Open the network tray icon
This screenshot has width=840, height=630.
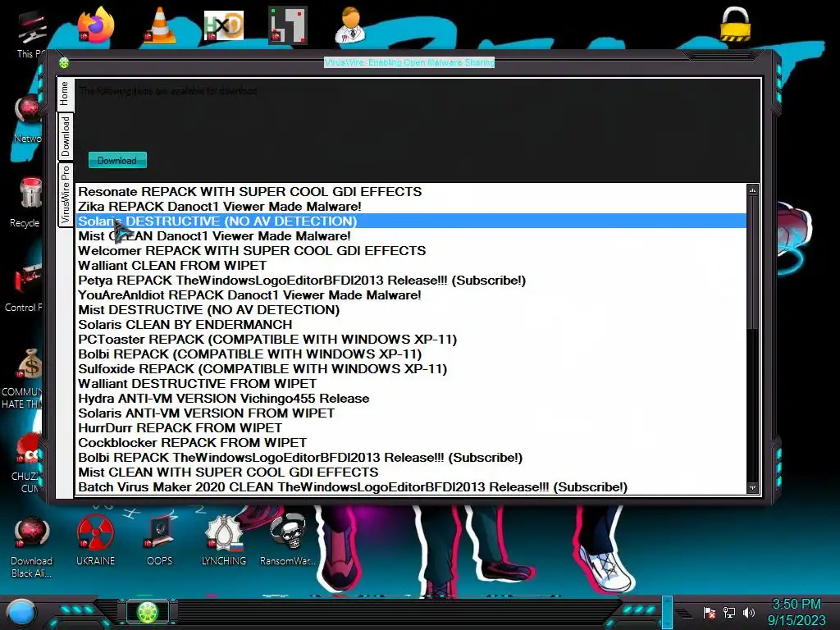pyautogui.click(x=729, y=612)
